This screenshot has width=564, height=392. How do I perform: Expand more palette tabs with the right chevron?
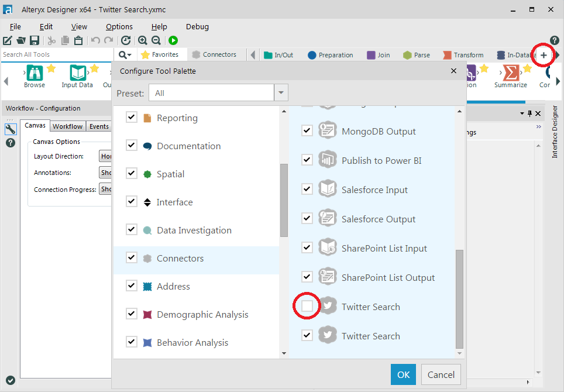point(559,54)
